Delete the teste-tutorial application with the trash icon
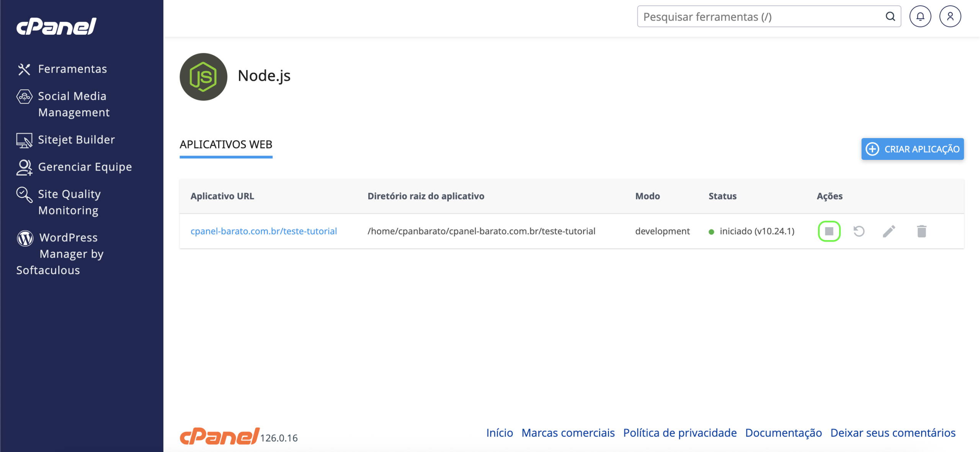 pos(921,231)
